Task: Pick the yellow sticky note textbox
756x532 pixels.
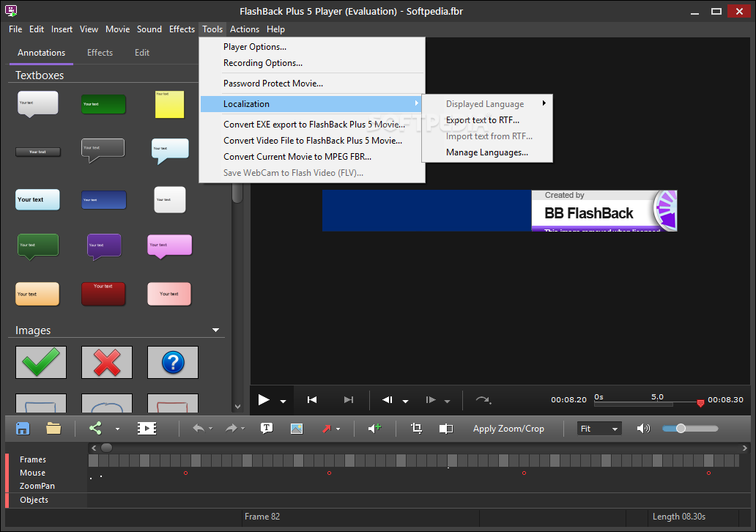Action: coord(170,104)
